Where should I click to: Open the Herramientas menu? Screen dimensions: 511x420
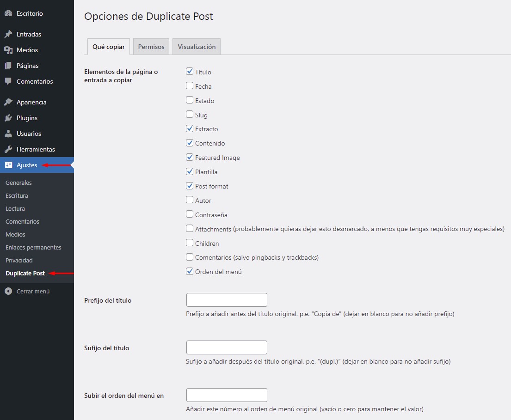(x=36, y=149)
